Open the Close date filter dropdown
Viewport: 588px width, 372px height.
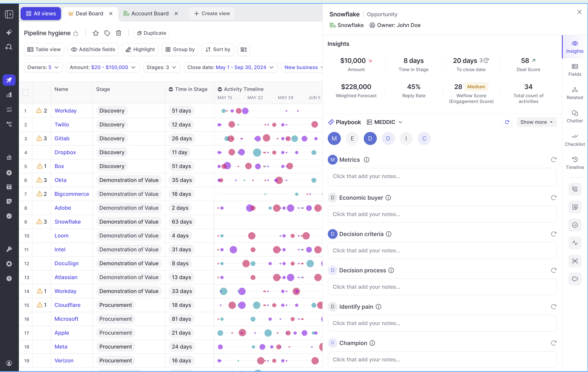tap(231, 67)
